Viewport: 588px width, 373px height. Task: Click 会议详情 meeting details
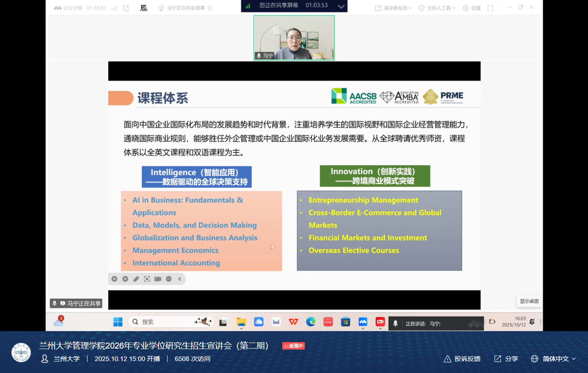(x=68, y=8)
